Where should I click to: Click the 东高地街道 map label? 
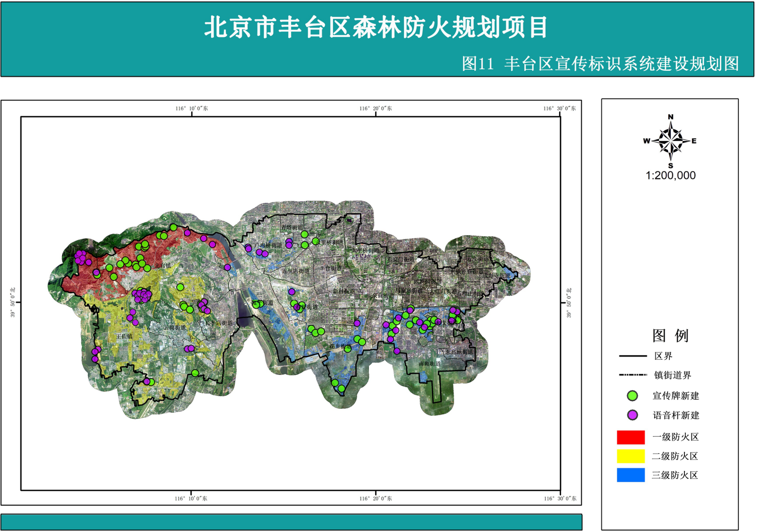pyautogui.click(x=459, y=352)
